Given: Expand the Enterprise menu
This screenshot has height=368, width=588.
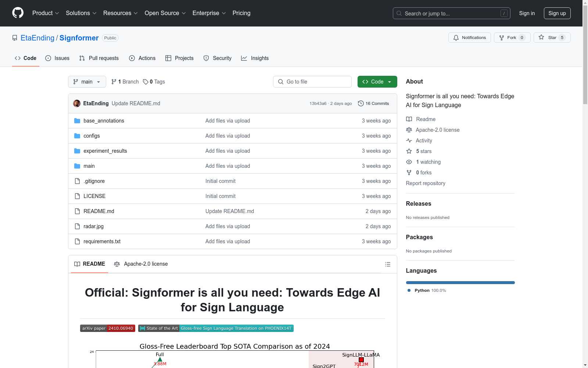Looking at the screenshot, I should (209, 13).
